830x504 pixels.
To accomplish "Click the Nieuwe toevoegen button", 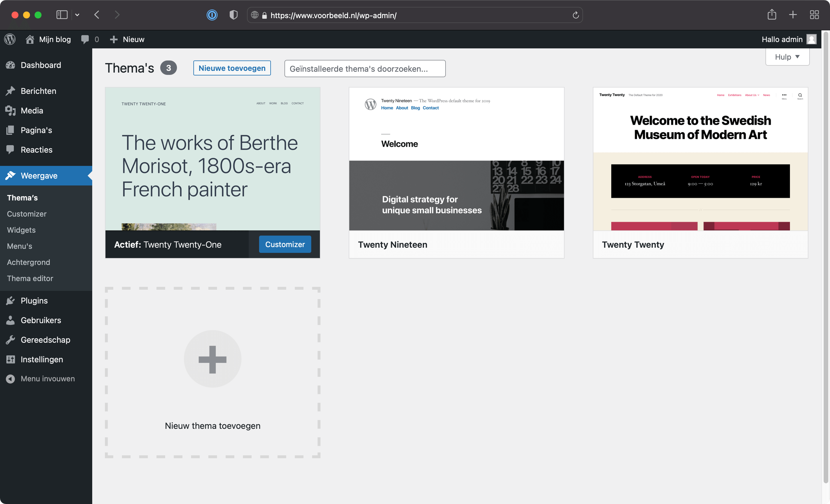I will [x=232, y=68].
